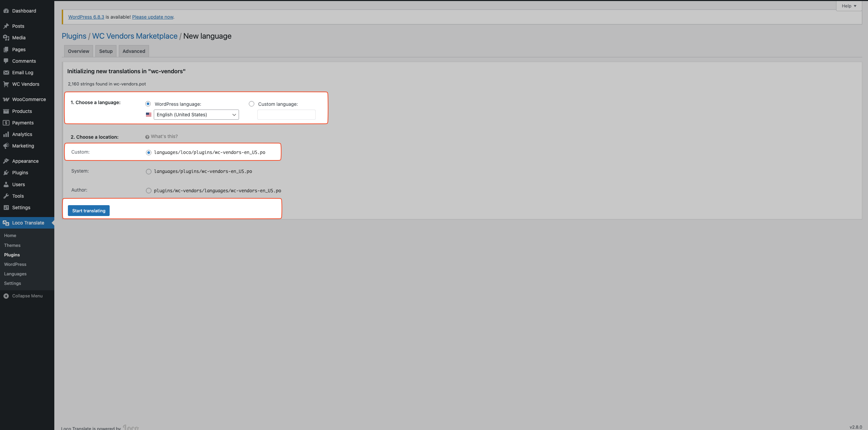Expand the Help dropdown panel

(849, 6)
